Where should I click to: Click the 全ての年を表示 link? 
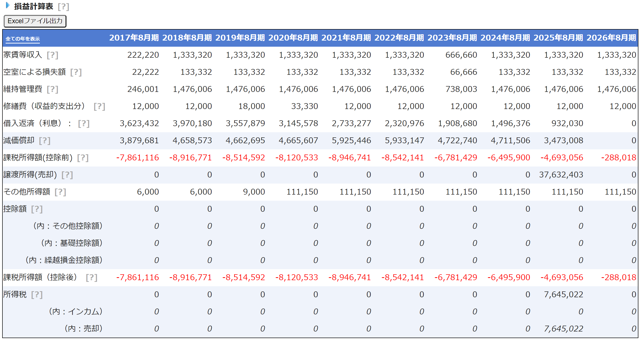pyautogui.click(x=22, y=39)
